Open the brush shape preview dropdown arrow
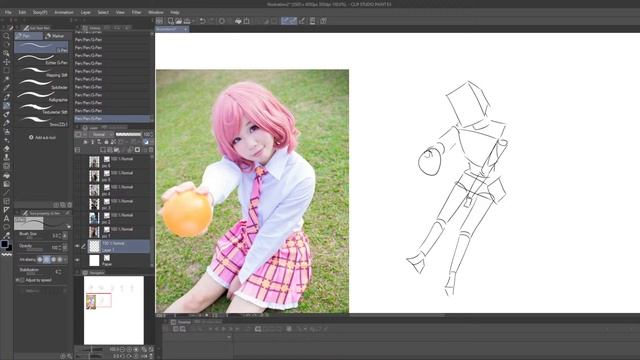 pos(69,227)
